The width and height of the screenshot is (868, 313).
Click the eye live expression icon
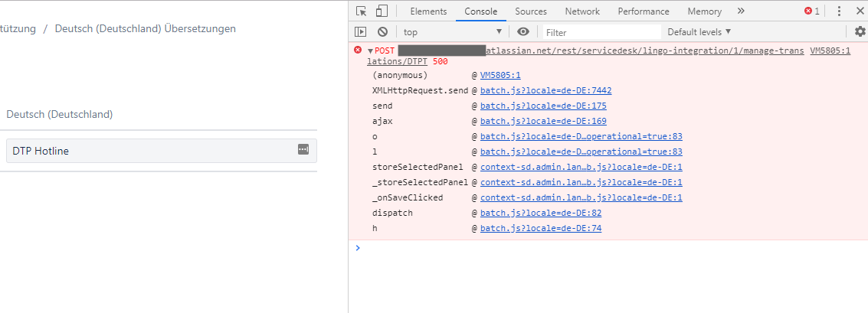pos(523,31)
